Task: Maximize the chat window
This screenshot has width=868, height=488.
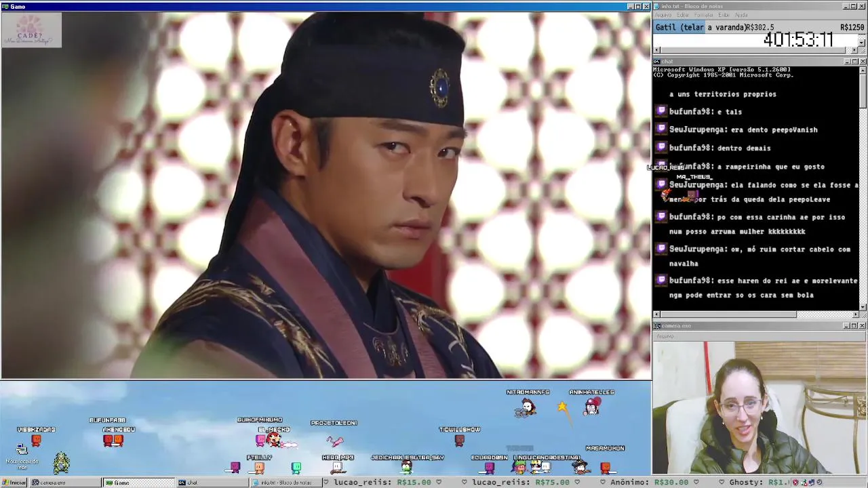Action: pyautogui.click(x=854, y=61)
